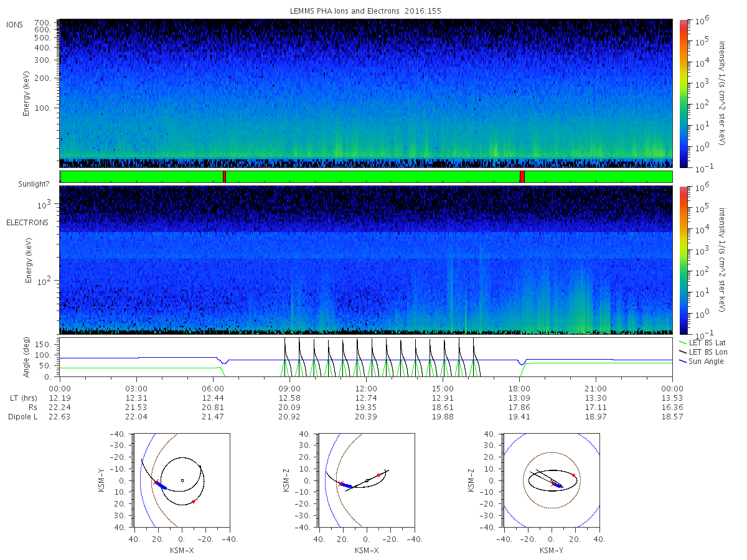This screenshot has height=560, width=747.
Task: Click the red dot at bottom of KSM-X/KSM-Y orbit
Action: pos(194,502)
